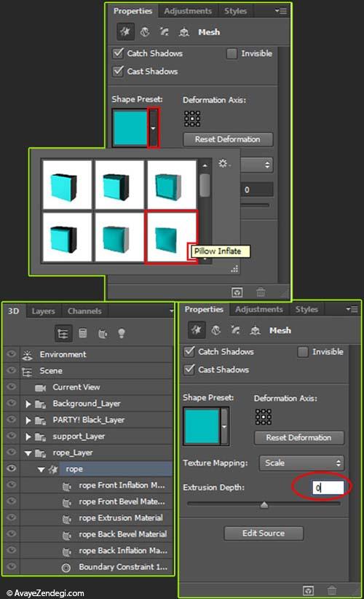Click trash icon at bottom of lower panel
The height and width of the screenshot is (599, 364).
[x=332, y=590]
